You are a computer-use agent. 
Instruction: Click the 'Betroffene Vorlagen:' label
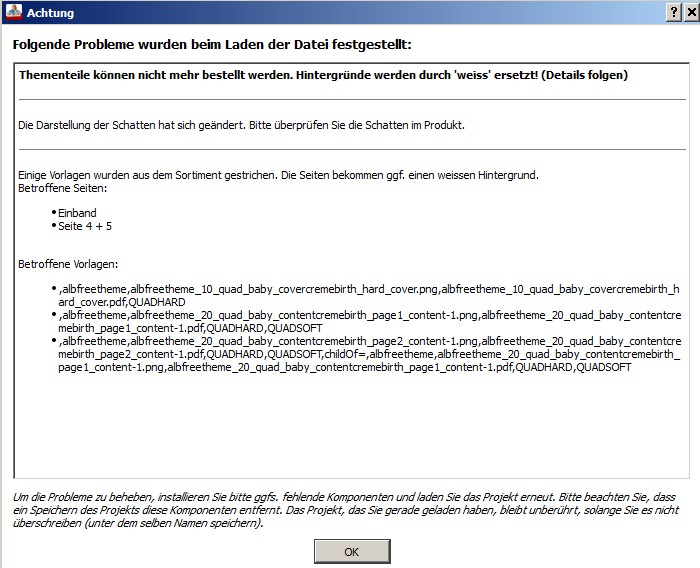click(68, 264)
